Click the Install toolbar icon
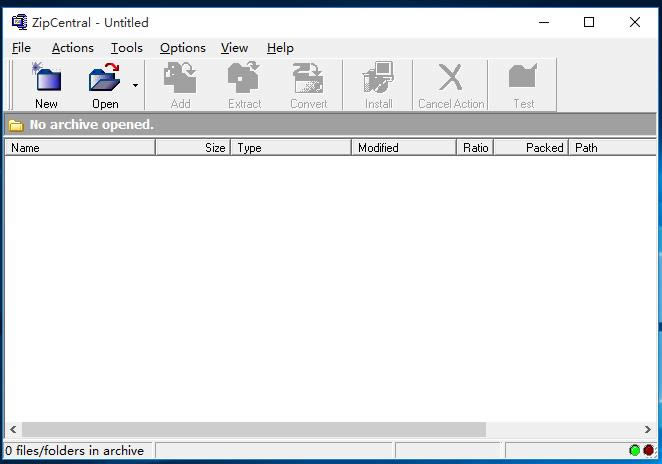The width and height of the screenshot is (662, 464). [x=378, y=77]
